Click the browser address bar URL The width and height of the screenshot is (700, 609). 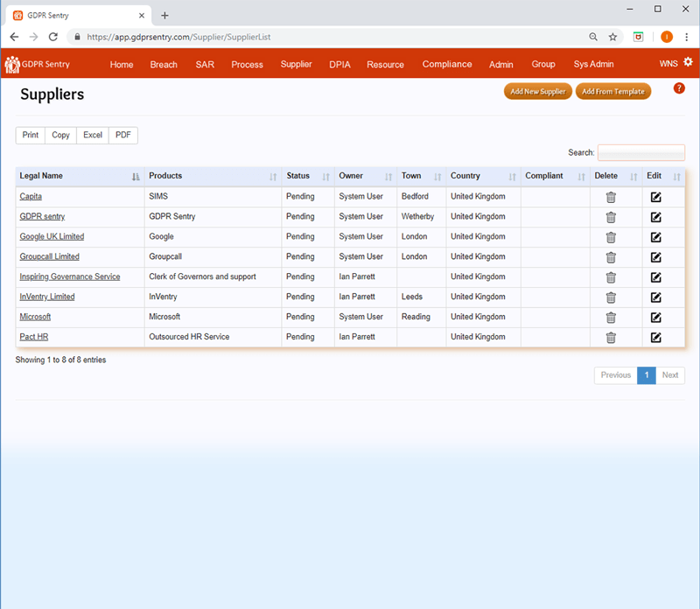tap(178, 37)
